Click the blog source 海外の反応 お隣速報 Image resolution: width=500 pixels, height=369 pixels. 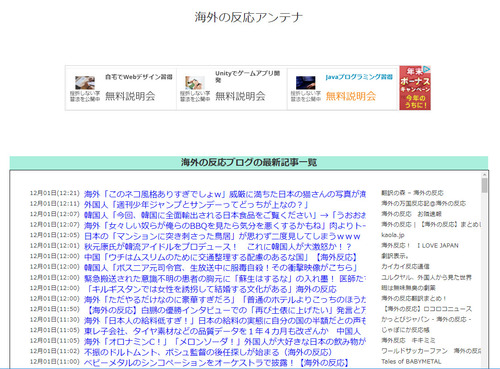click(x=411, y=214)
